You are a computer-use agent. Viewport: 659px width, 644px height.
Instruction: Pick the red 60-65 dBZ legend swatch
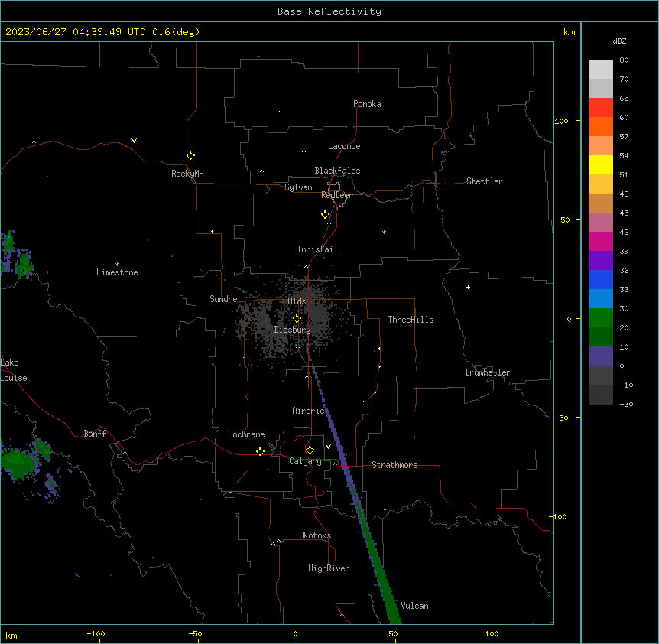click(601, 108)
